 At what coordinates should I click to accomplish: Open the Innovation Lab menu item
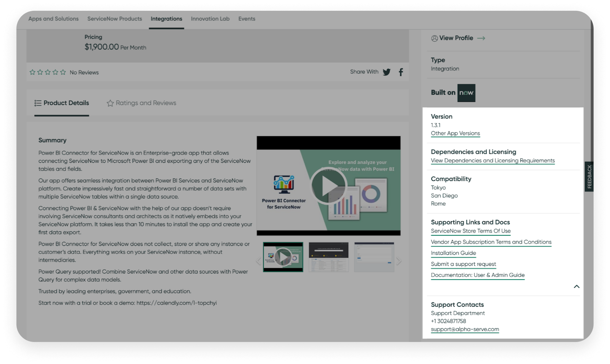210,19
